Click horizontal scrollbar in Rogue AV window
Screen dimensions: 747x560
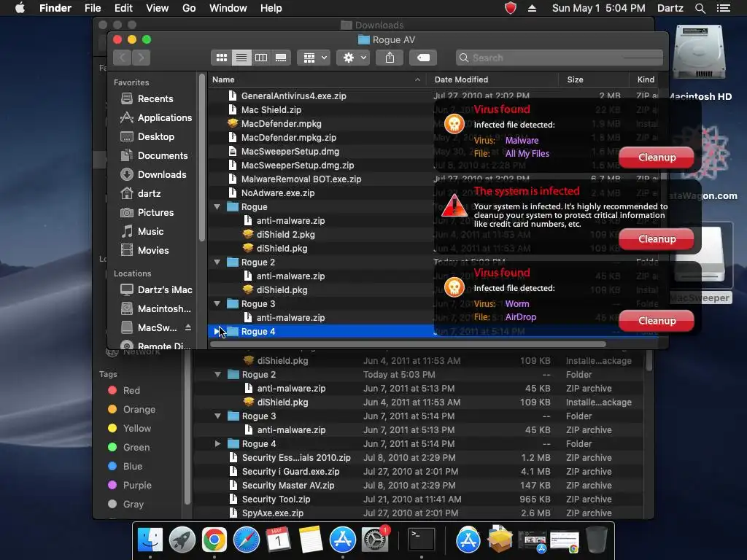click(x=409, y=344)
